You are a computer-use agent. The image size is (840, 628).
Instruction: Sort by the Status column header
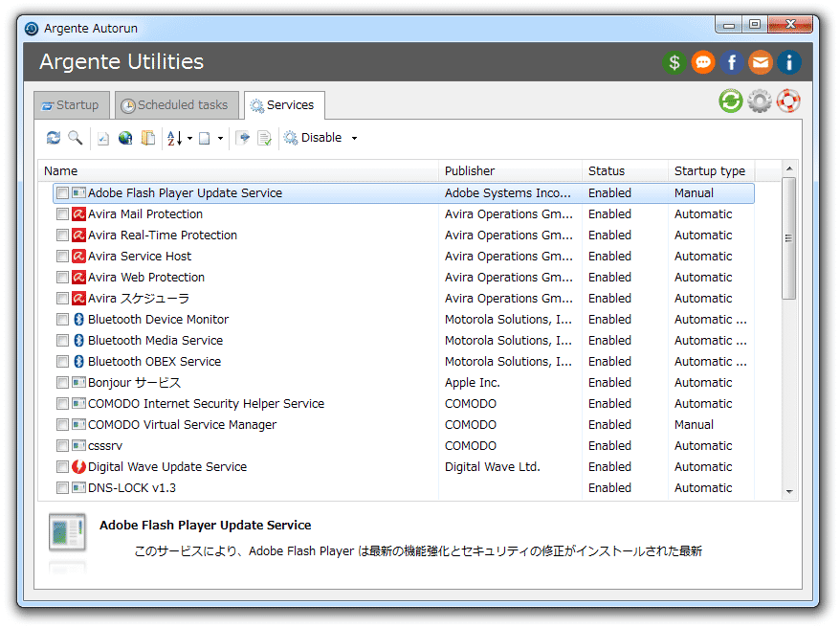tap(625, 171)
